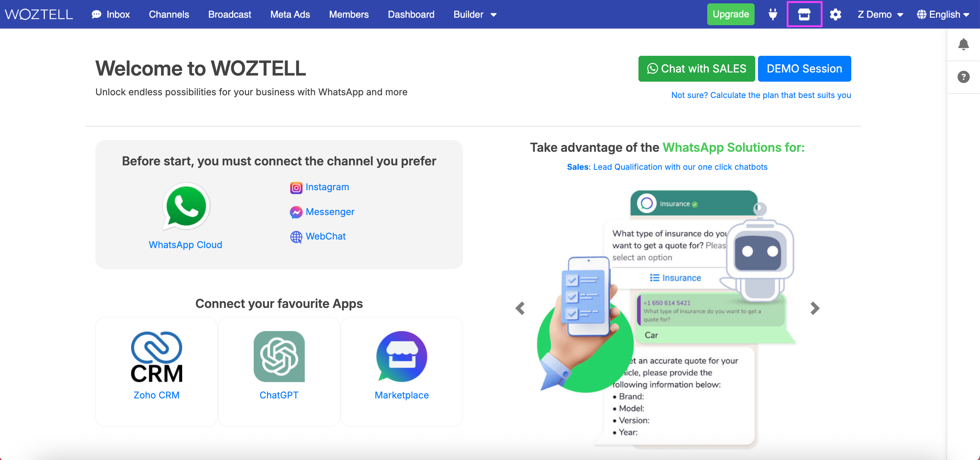The width and height of the screenshot is (980, 460).
Task: Show previous carousel slide with left arrow
Action: (520, 308)
